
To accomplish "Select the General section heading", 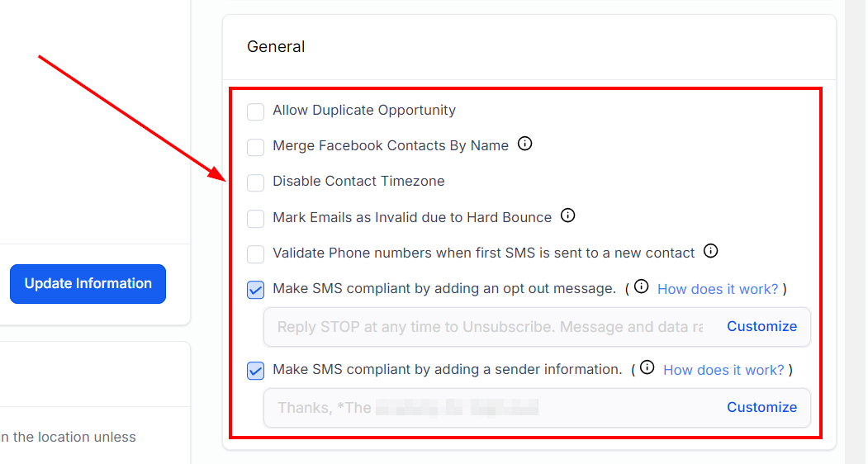I will [x=276, y=46].
